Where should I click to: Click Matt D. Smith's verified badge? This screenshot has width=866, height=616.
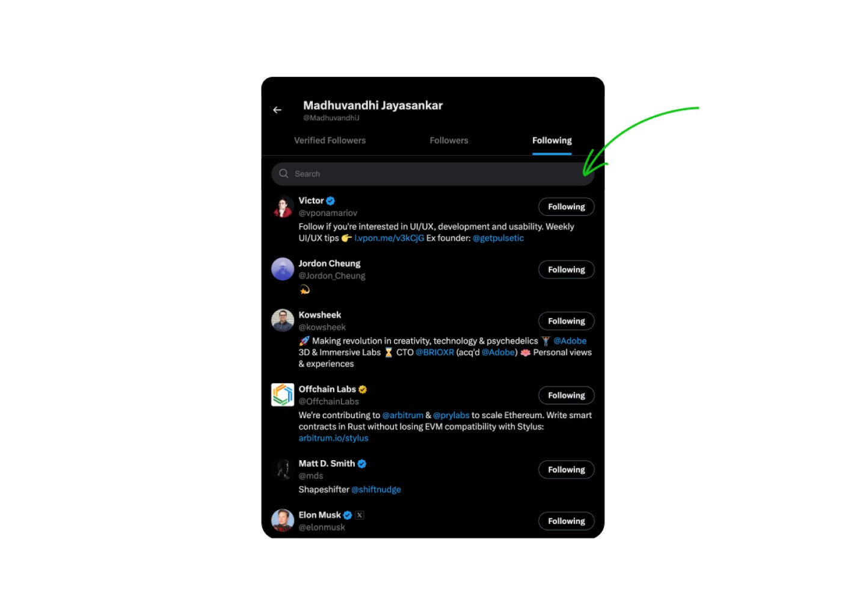pyautogui.click(x=362, y=464)
